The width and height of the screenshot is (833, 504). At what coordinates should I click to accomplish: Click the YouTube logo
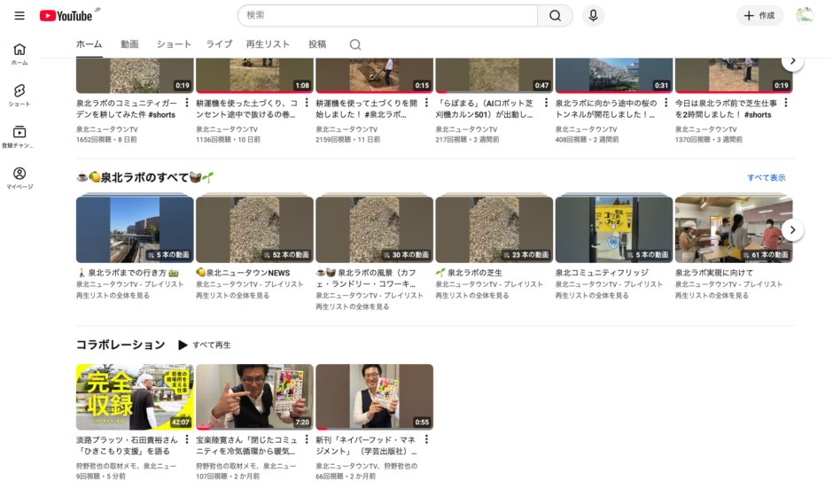coord(66,15)
